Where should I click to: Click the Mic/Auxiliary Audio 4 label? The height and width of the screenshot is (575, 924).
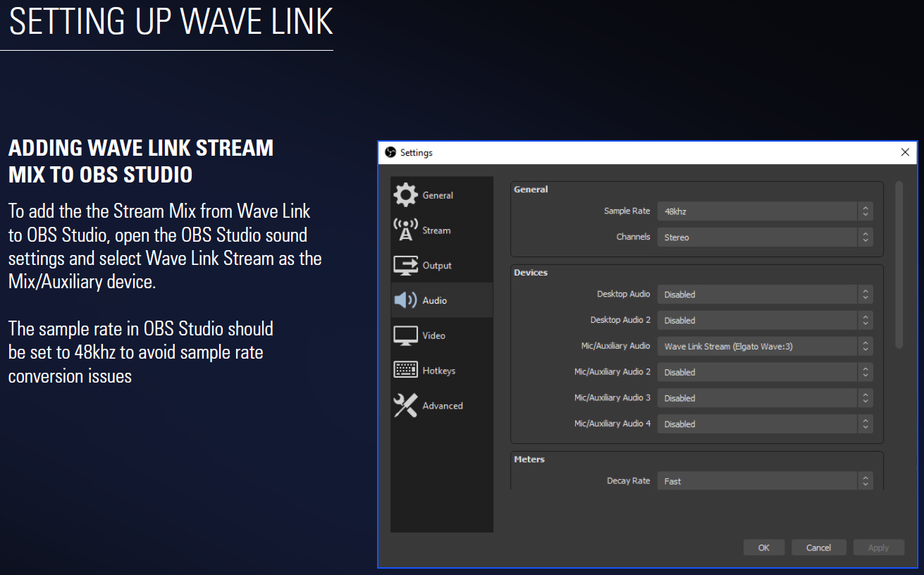612,423
